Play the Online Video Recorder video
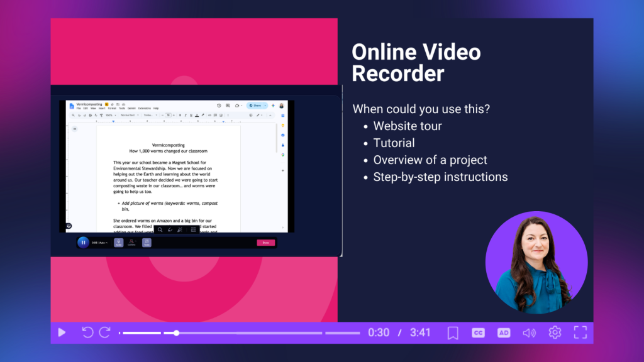This screenshot has width=644, height=362. click(62, 332)
